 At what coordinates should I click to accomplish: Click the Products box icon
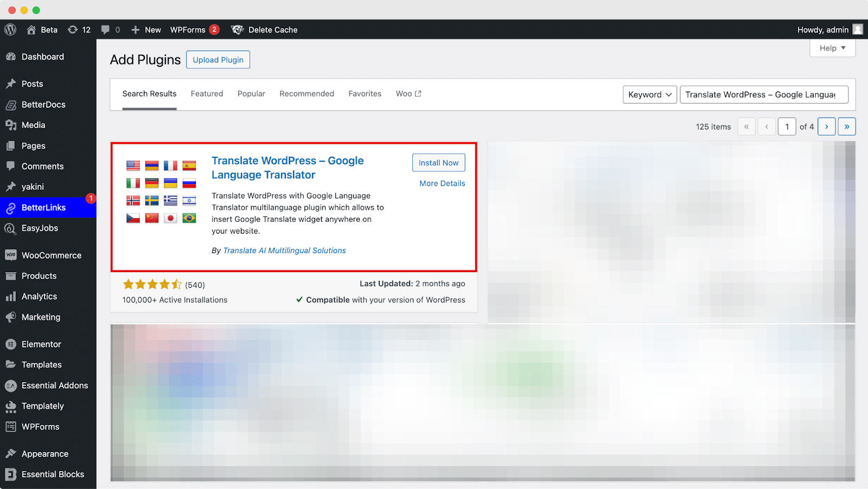[x=11, y=276]
